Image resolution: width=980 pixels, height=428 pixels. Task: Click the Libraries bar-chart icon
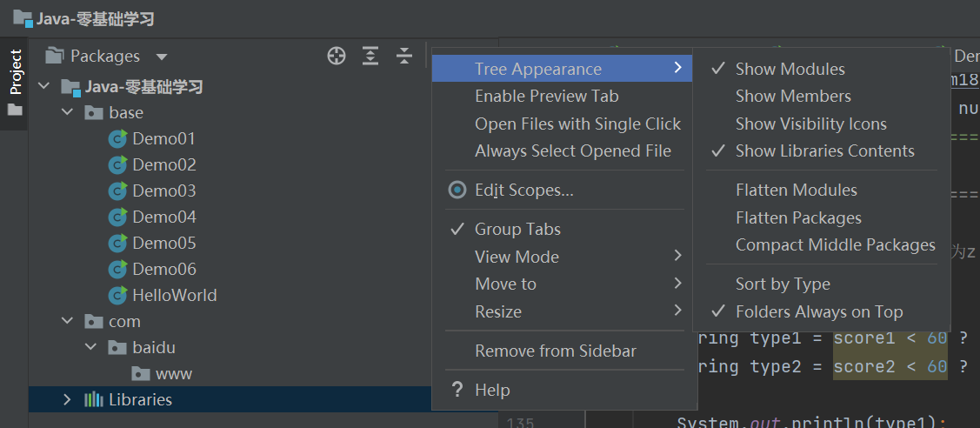(93, 400)
